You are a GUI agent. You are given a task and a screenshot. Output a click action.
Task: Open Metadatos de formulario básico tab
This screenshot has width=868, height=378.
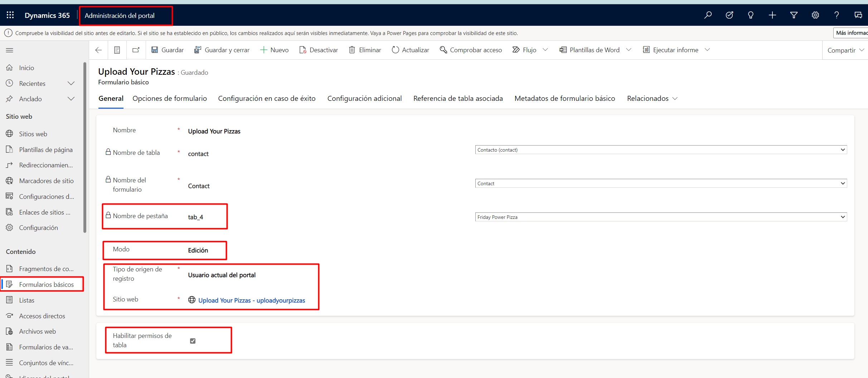(564, 98)
